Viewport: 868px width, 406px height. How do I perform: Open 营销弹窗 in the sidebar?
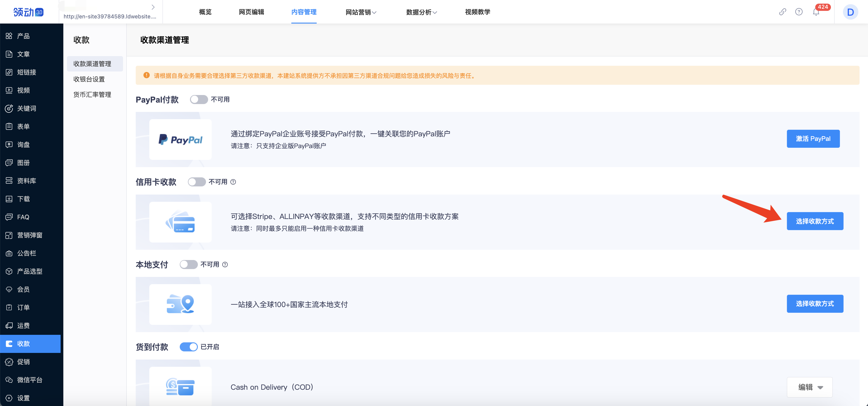pyautogui.click(x=29, y=235)
